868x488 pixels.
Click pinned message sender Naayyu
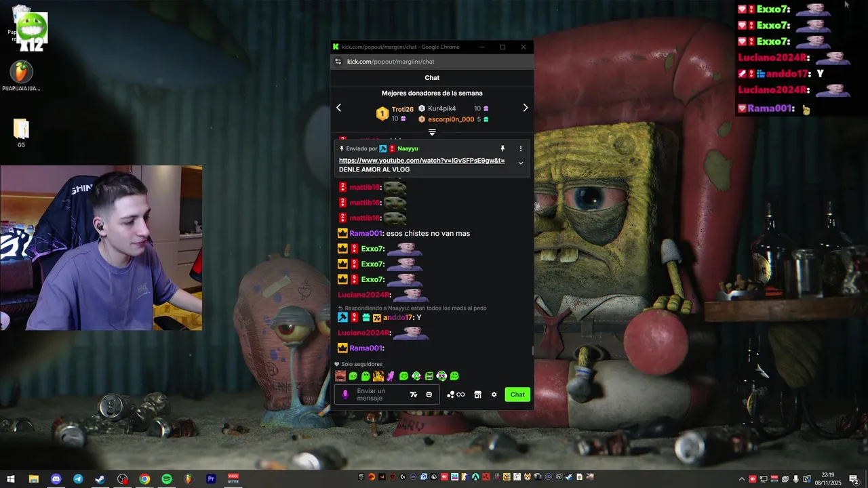coord(408,148)
